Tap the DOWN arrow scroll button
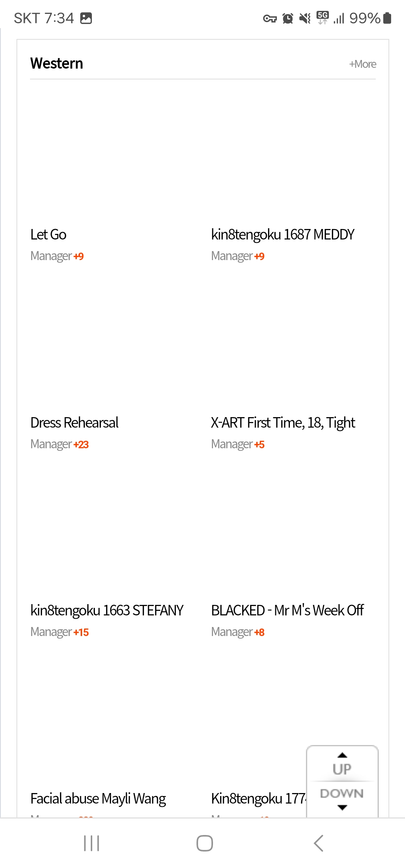Image resolution: width=405 pixels, height=868 pixels. tap(342, 799)
